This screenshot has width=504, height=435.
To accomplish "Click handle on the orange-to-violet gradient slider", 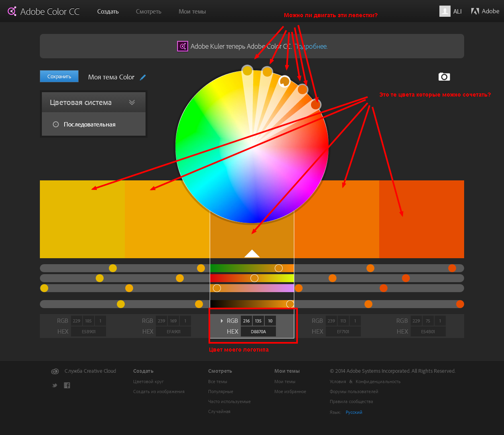I will (x=217, y=288).
